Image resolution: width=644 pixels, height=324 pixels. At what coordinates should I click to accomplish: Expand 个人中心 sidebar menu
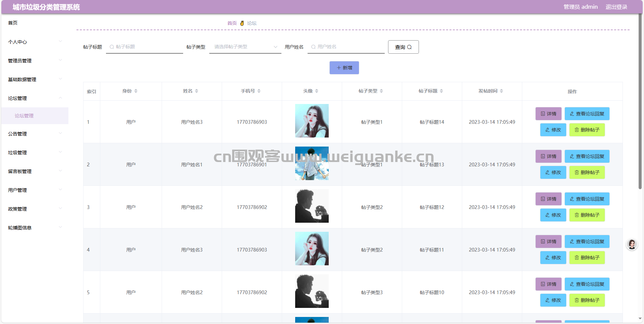tap(35, 42)
